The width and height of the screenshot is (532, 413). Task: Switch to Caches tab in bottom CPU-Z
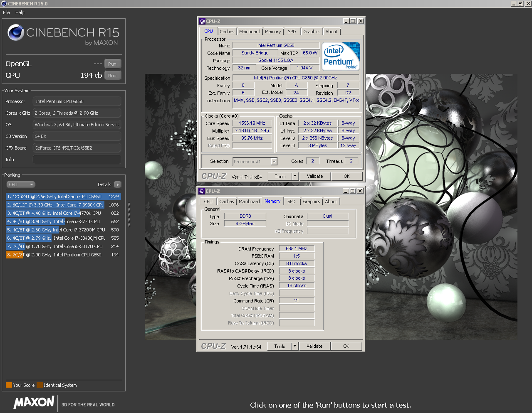(x=227, y=202)
